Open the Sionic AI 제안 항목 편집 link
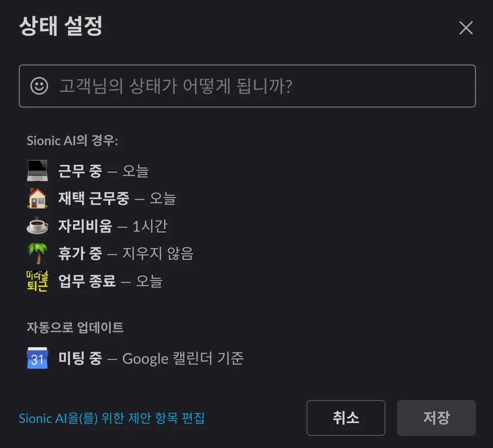This screenshot has height=448, width=493. [112, 418]
